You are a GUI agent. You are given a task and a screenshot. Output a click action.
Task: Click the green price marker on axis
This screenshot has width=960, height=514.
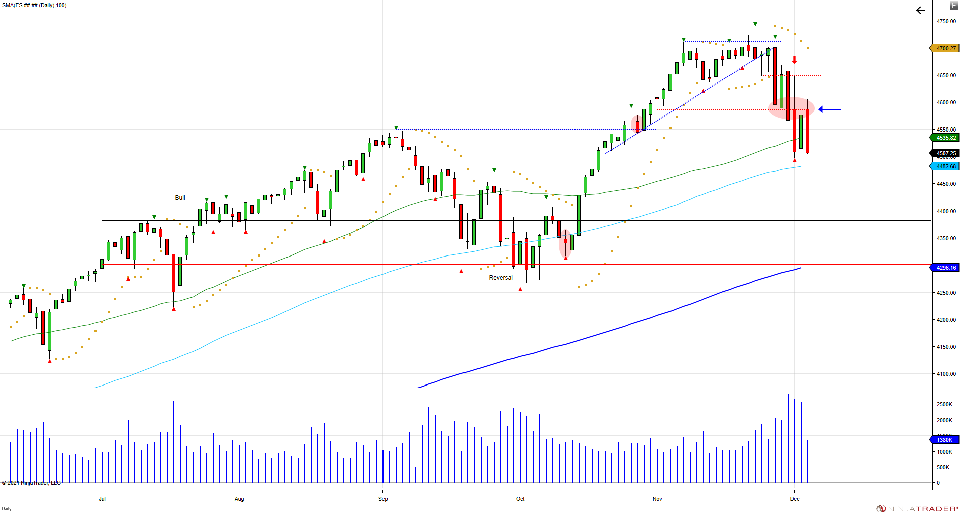pos(943,139)
